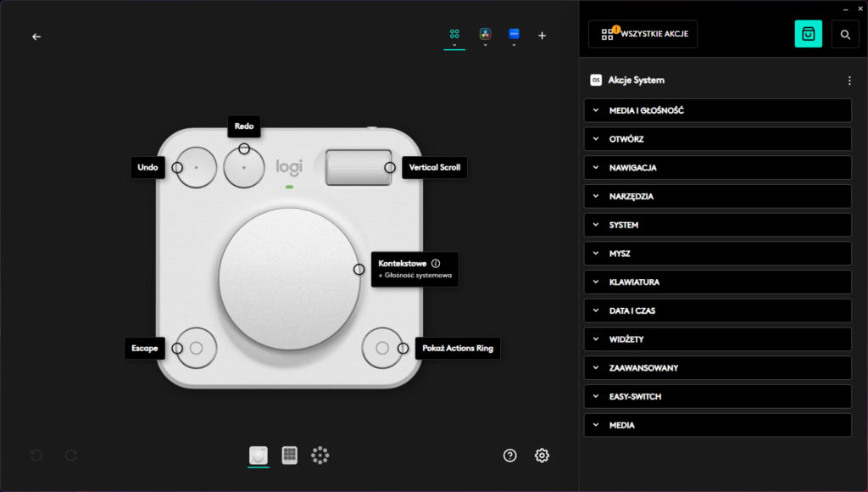Viewport: 868px width, 492px height.
Task: Switch to the keypad device view
Action: pos(289,456)
